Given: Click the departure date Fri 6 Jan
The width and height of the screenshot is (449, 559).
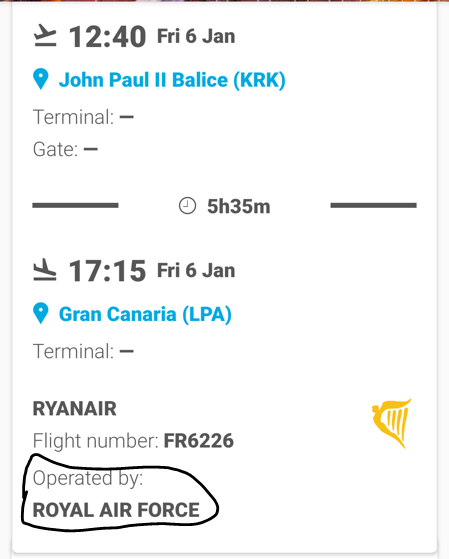Looking at the screenshot, I should (196, 36).
